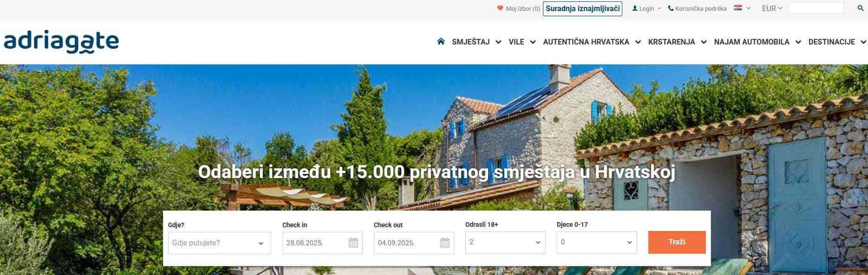Click the heart icon for Moj izbor
The image size is (868, 275).
(x=500, y=8)
